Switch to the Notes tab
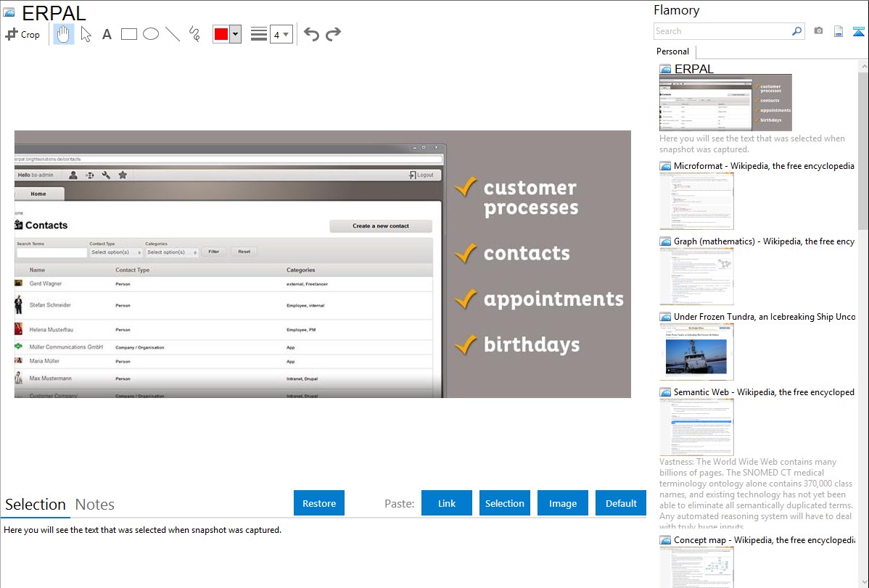Screen dimensions: 869x588 click(x=95, y=505)
